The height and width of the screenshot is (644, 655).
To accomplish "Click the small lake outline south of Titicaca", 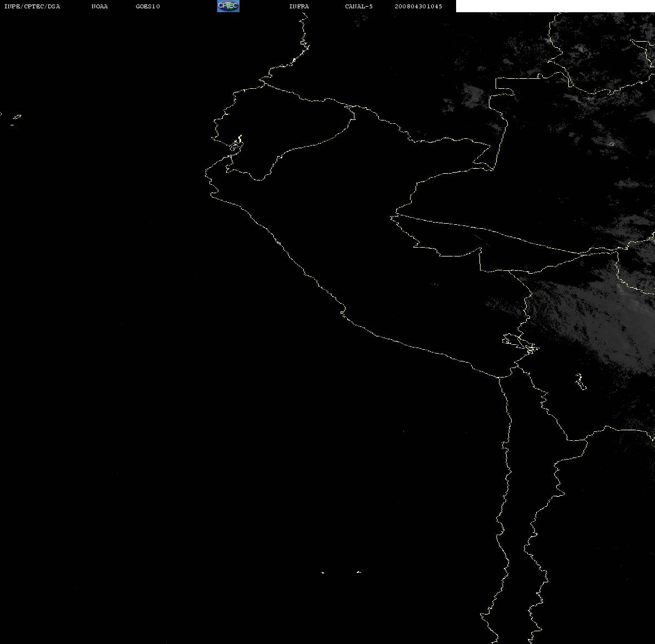I will pos(581,381).
